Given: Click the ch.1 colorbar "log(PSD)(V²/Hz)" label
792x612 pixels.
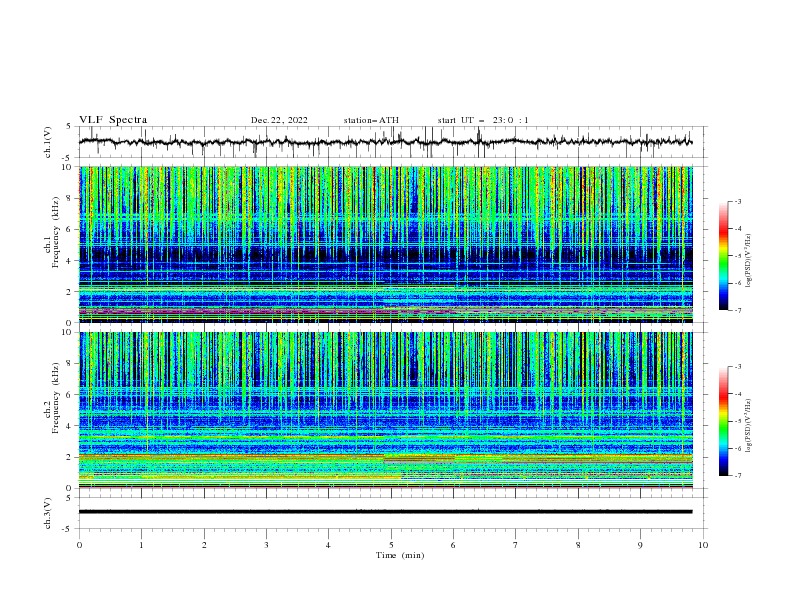Looking at the screenshot, I should click(748, 261).
